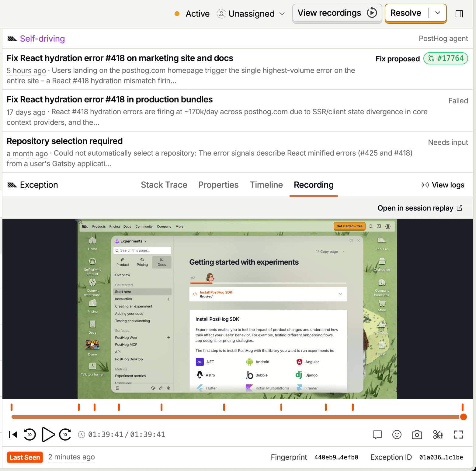Click the Store cart icon in the recording
The height and width of the screenshot is (471, 476).
coord(382,305)
